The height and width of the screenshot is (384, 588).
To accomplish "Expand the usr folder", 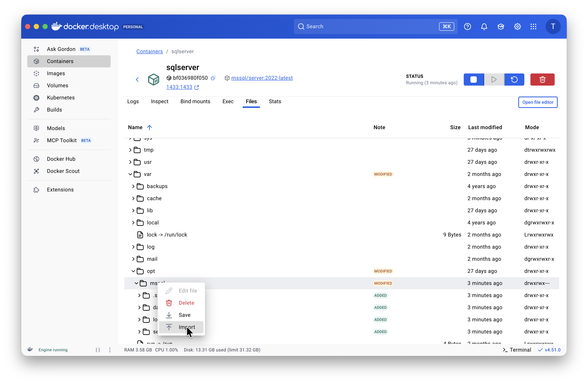I will (x=130, y=162).
